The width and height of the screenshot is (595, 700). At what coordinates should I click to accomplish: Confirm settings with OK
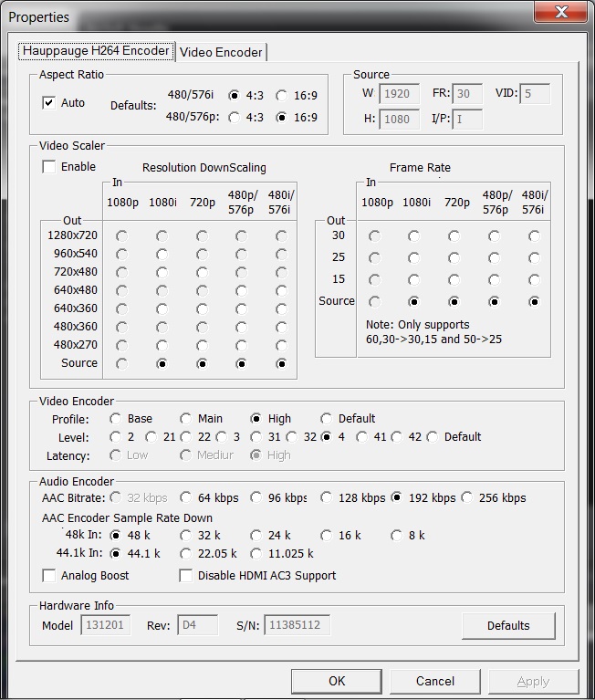coord(337,681)
